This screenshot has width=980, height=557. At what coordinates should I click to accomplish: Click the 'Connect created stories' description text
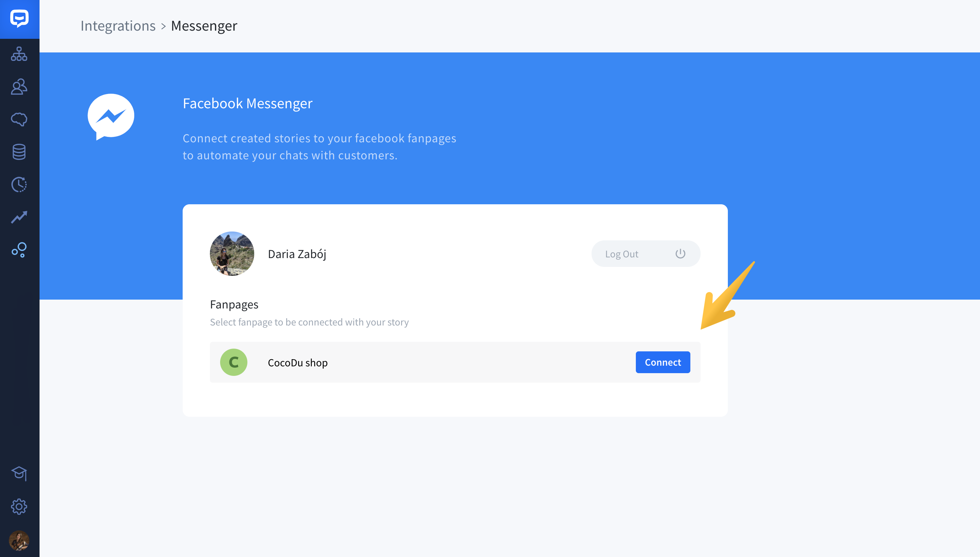(319, 146)
